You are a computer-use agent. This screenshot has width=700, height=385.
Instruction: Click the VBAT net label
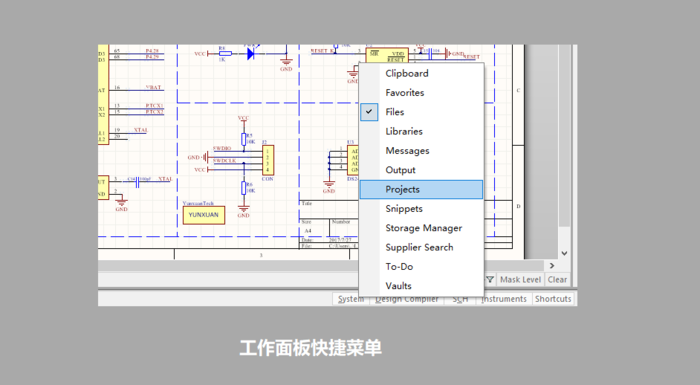point(153,87)
